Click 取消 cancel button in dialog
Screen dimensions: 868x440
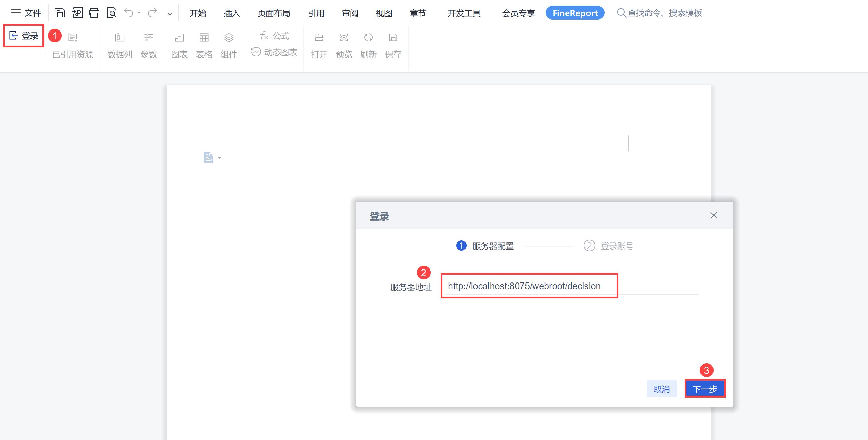(x=661, y=389)
